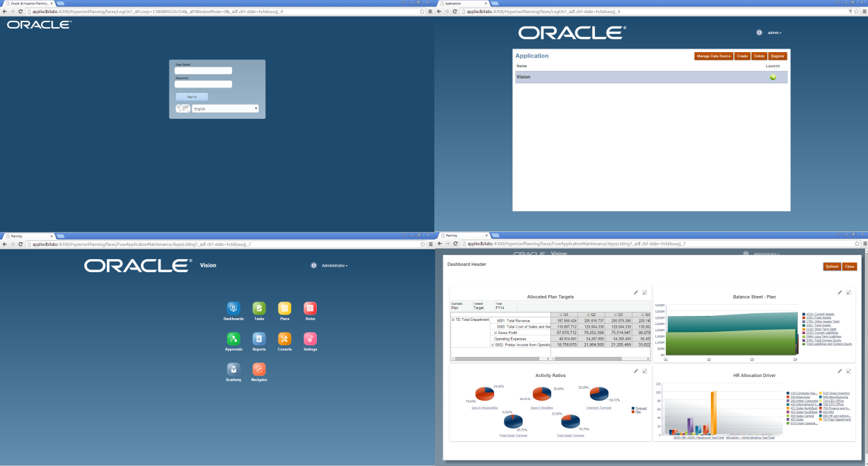This screenshot has height=466, width=868.
Task: Select the Applications browser tab
Action: point(462,3)
